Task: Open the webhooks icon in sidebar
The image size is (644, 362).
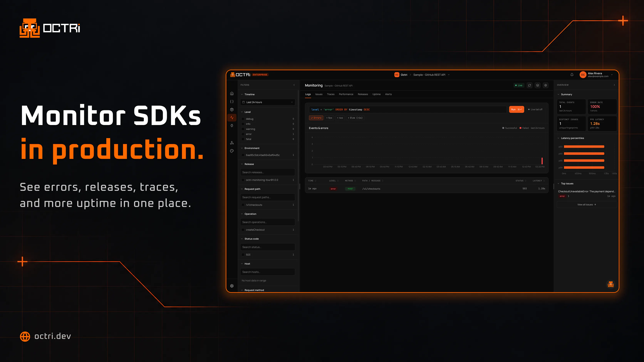Action: coord(232,143)
